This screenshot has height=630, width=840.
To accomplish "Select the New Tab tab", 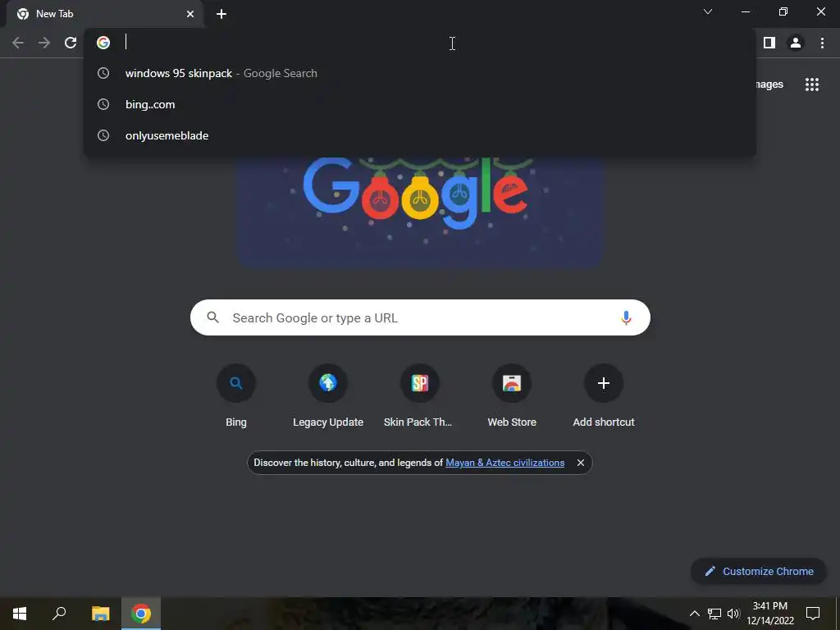I will pyautogui.click(x=104, y=14).
